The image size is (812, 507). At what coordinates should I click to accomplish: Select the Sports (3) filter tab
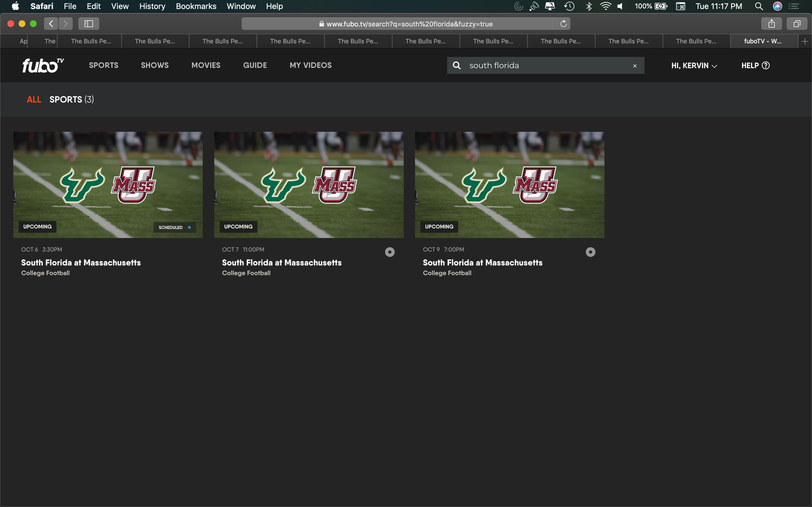(x=71, y=100)
